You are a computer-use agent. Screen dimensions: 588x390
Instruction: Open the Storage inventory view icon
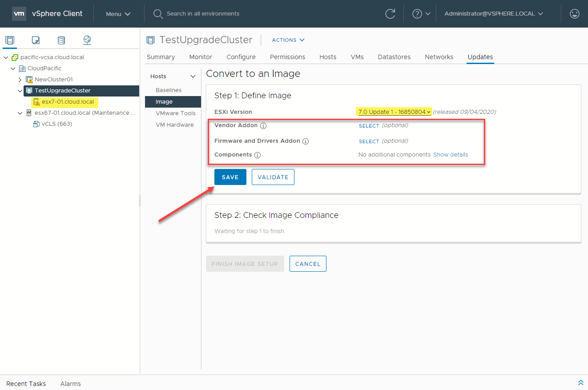(61, 40)
